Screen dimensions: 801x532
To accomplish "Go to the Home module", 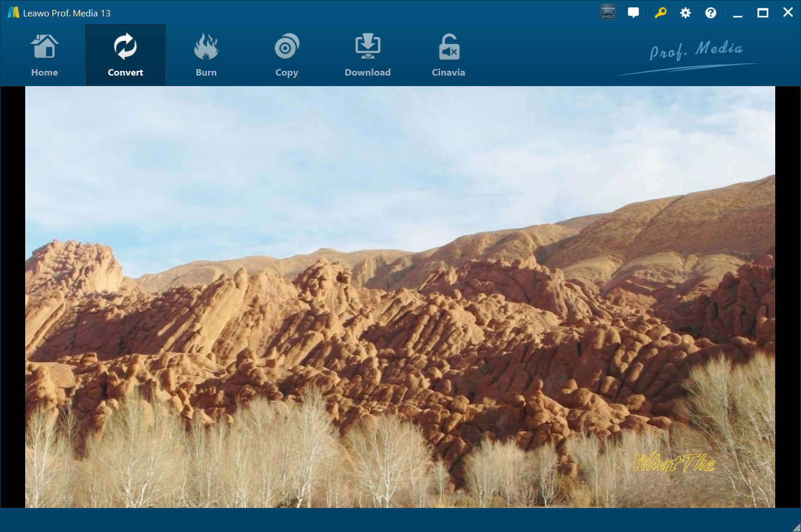I will (x=45, y=56).
